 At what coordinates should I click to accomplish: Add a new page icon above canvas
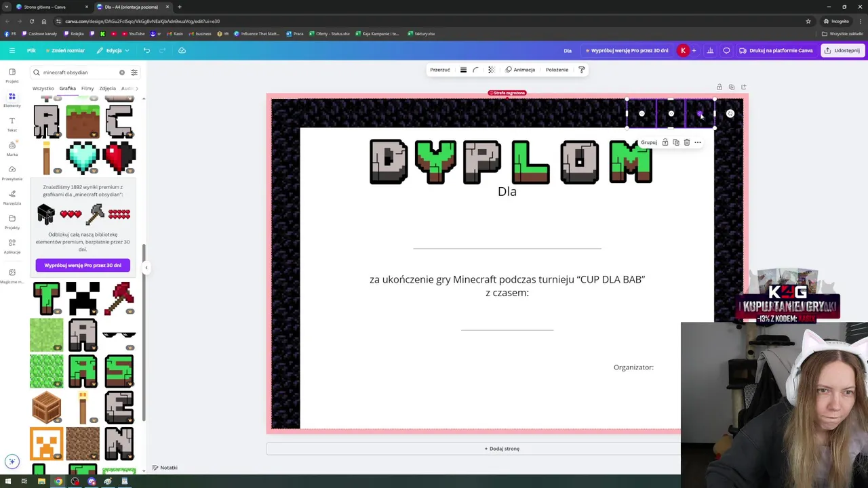pyautogui.click(x=744, y=87)
